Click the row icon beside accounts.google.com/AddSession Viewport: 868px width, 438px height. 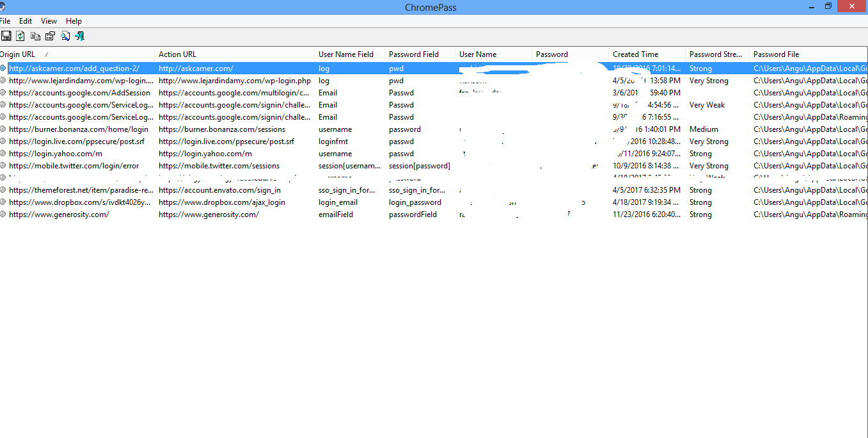point(3,92)
